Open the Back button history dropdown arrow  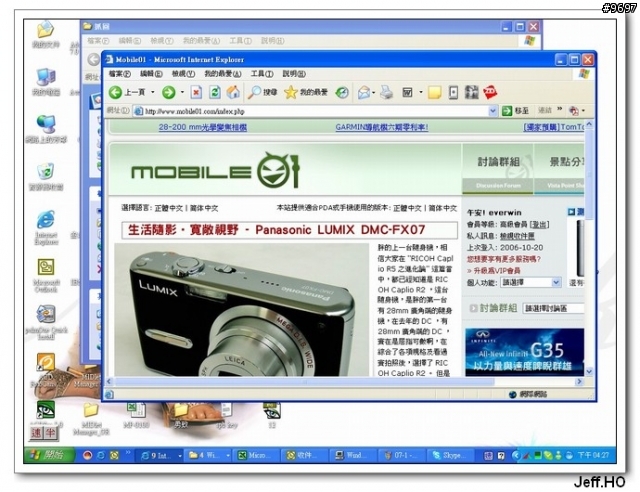(x=153, y=93)
